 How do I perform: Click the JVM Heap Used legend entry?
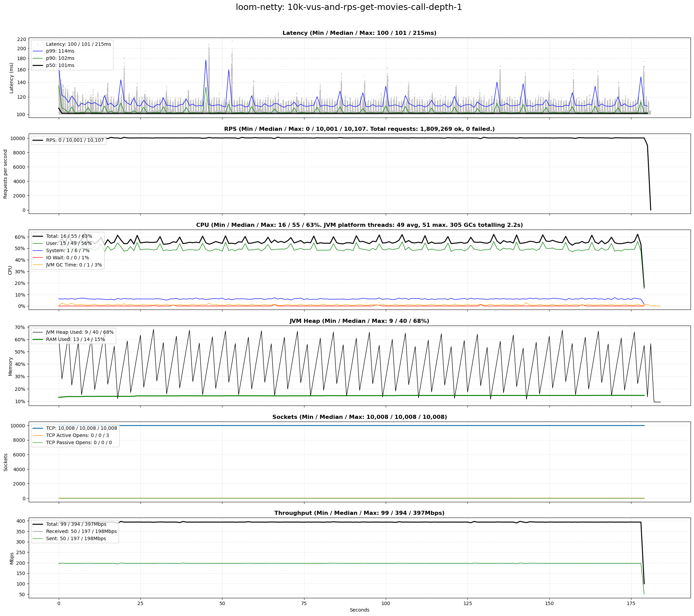(x=80, y=332)
